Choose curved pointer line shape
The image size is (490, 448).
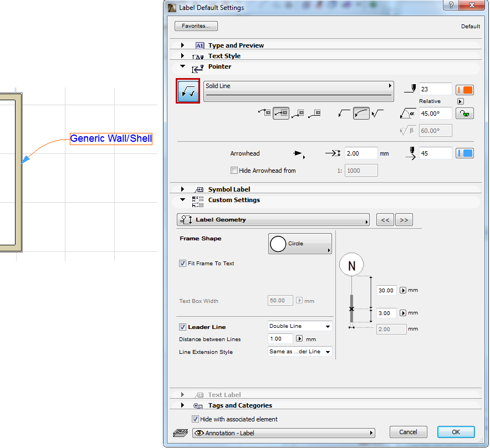[x=361, y=113]
